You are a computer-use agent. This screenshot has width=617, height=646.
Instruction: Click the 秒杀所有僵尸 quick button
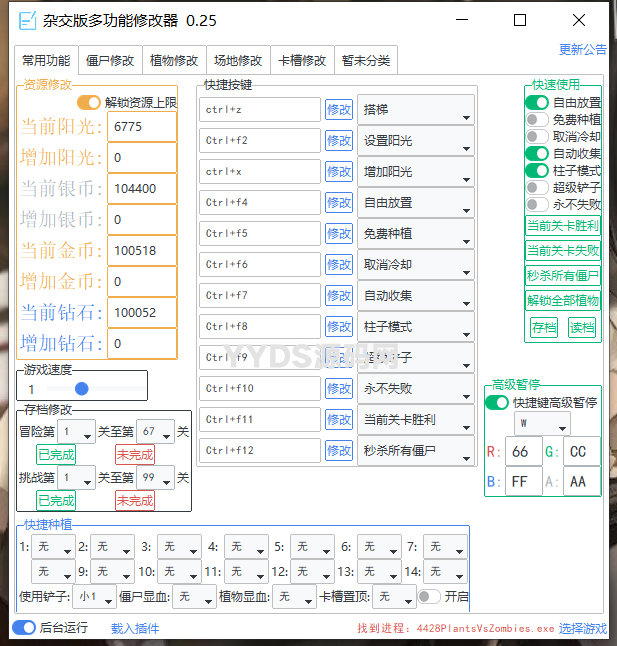pos(562,275)
